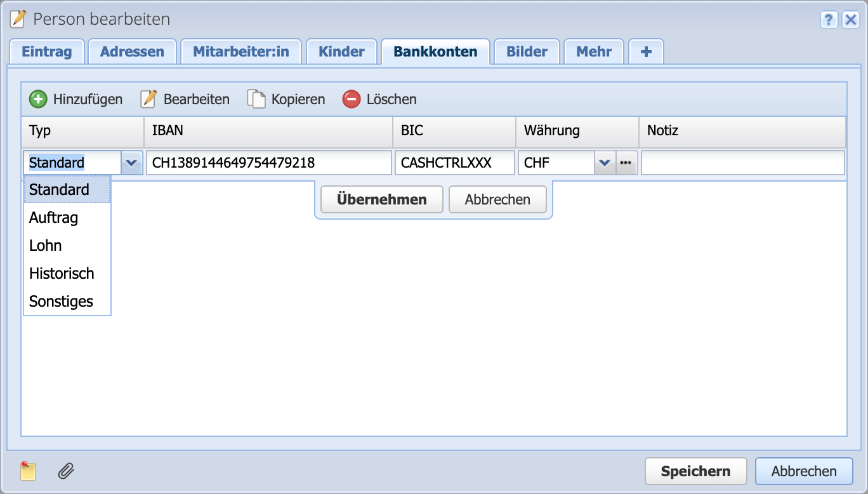868x494 pixels.
Task: Click the green Hinzufügen plus icon
Action: pyautogui.click(x=38, y=99)
